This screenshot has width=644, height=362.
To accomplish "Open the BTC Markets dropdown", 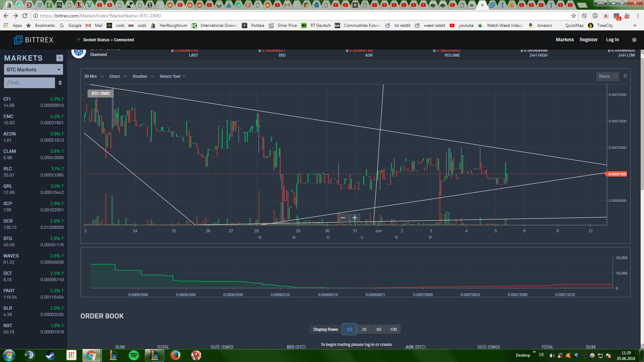I will pyautogui.click(x=33, y=70).
